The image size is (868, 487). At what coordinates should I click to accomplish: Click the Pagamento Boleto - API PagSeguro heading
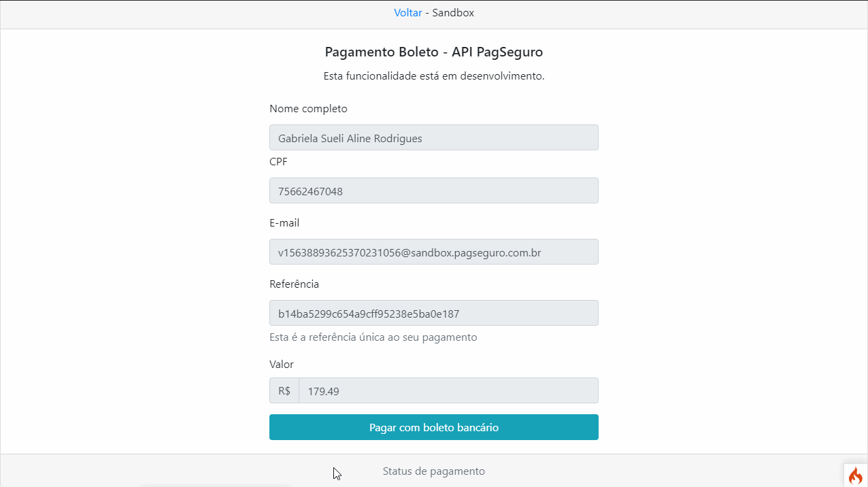coord(434,52)
